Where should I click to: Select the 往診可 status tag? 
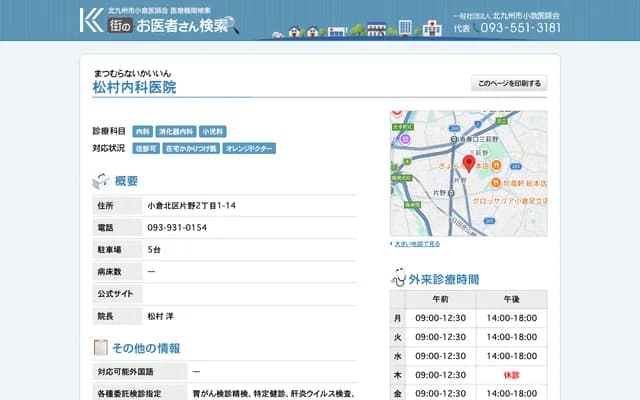[x=146, y=149]
